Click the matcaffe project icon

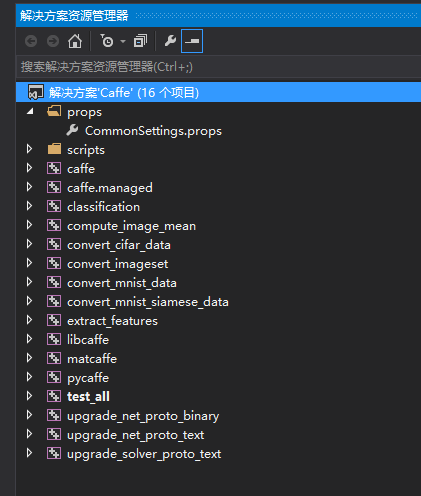(x=54, y=359)
